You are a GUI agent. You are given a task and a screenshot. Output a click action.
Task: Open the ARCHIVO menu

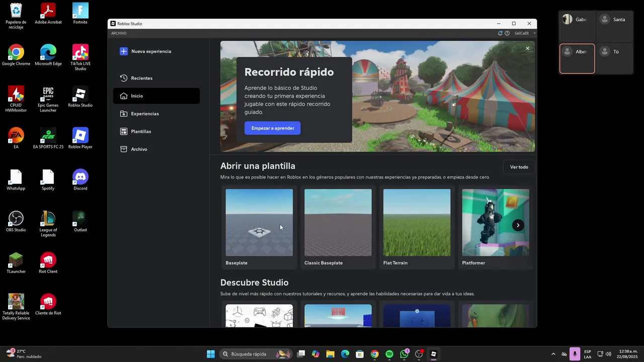119,33
